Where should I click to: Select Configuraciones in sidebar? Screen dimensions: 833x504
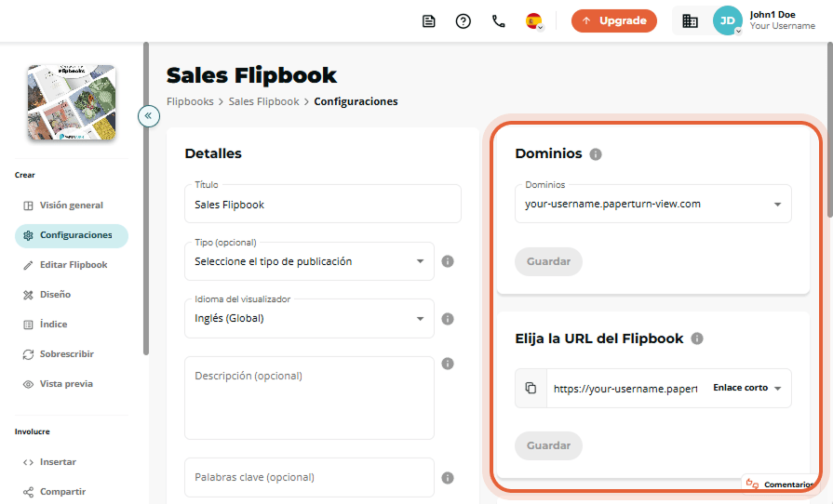coord(71,235)
